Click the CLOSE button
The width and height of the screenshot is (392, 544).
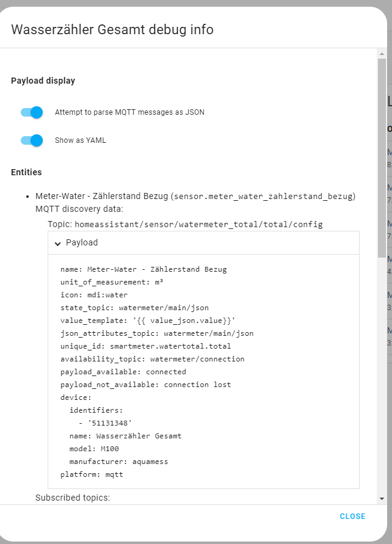point(352,516)
